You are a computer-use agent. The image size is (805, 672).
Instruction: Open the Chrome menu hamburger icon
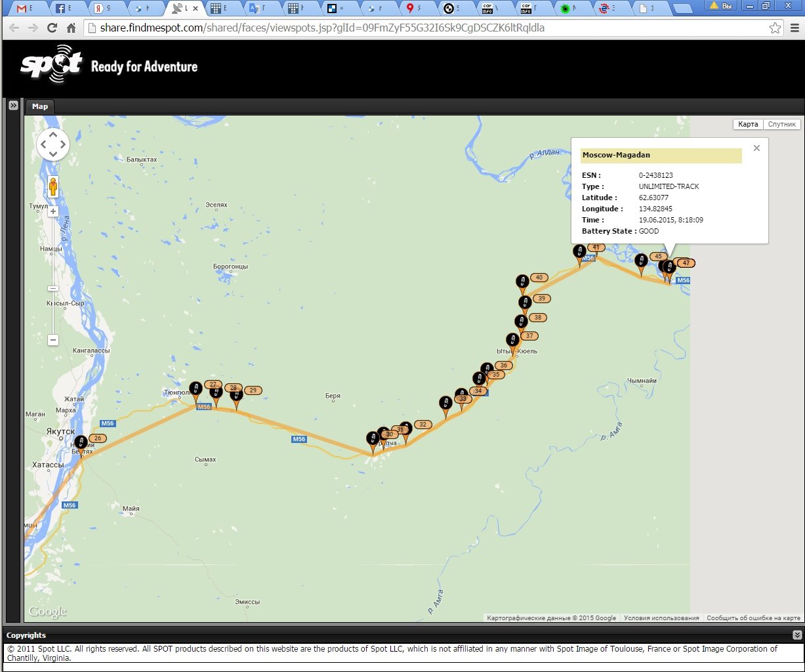[x=793, y=28]
